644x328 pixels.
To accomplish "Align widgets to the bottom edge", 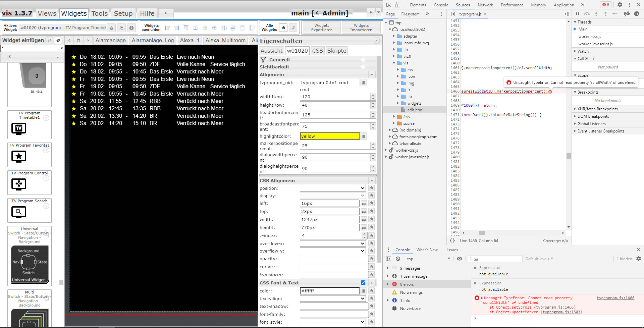I will pos(196,28).
